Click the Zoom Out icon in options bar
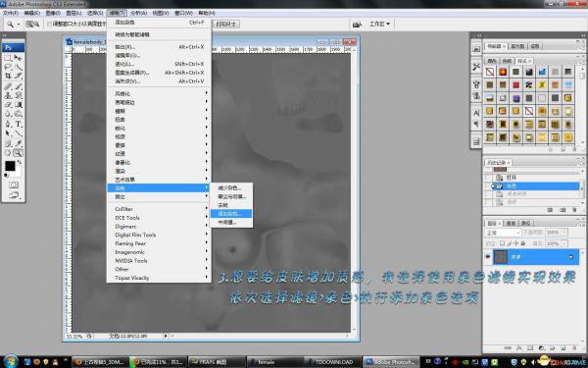The width and height of the screenshot is (588, 368). 37,24
